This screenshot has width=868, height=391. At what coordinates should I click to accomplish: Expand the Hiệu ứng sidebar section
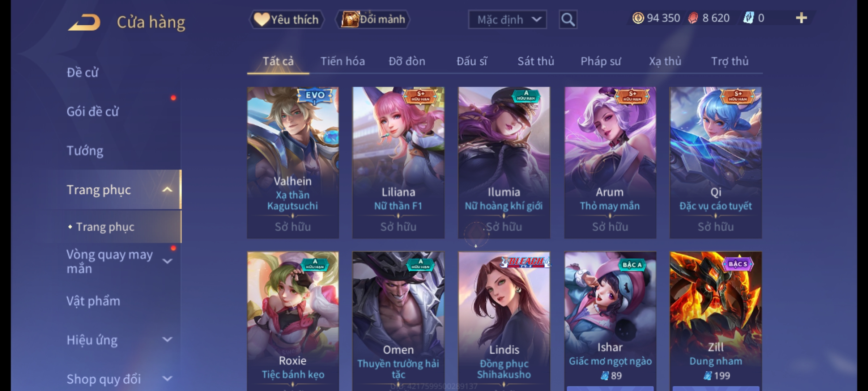pos(167,340)
